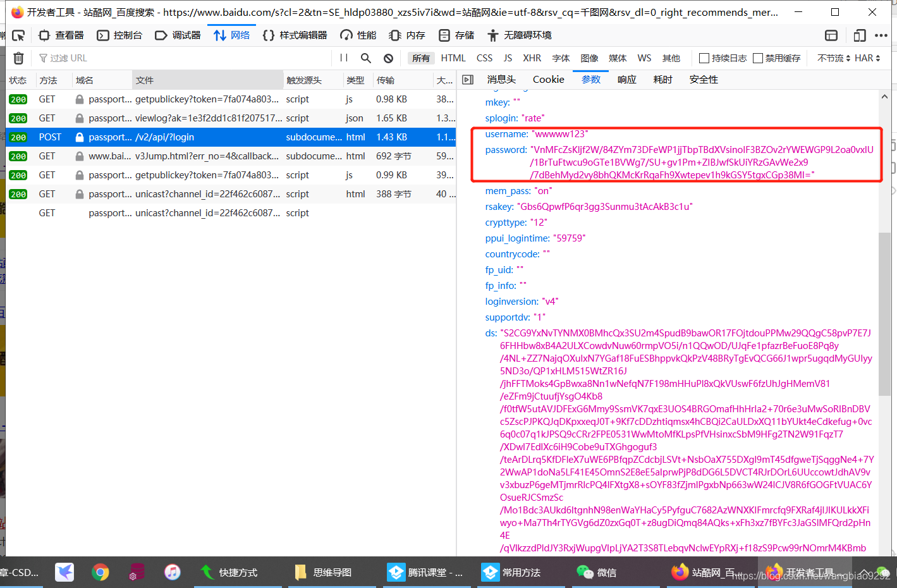Pause network recording with the pause icon
This screenshot has height=588, width=897.
tap(344, 58)
